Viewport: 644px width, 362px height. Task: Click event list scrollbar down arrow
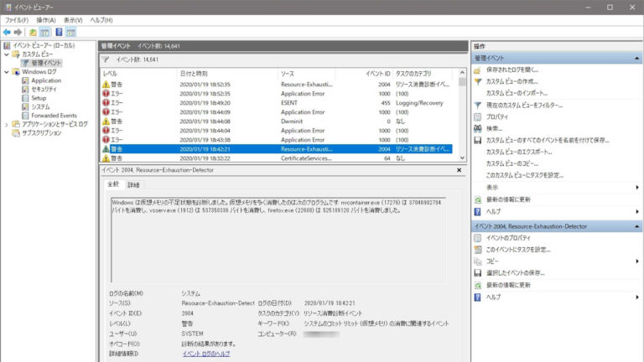coord(462,158)
